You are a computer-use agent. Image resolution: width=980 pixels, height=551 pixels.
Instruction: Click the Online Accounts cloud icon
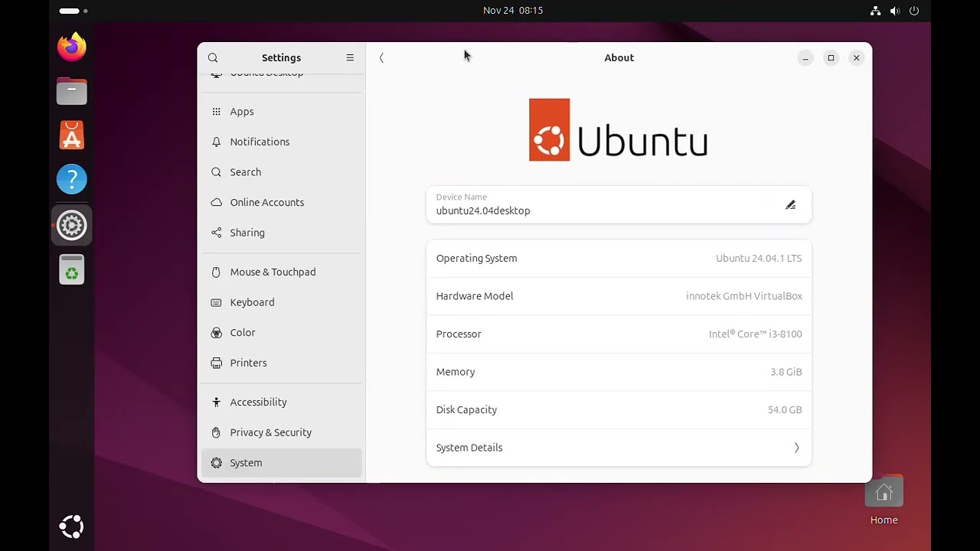pos(216,202)
